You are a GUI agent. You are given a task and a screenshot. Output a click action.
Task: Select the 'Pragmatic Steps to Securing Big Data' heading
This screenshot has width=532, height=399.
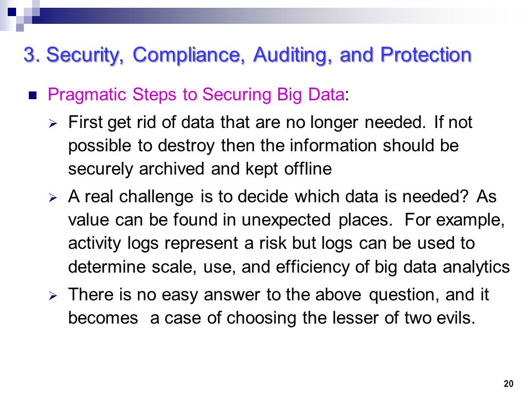196,94
